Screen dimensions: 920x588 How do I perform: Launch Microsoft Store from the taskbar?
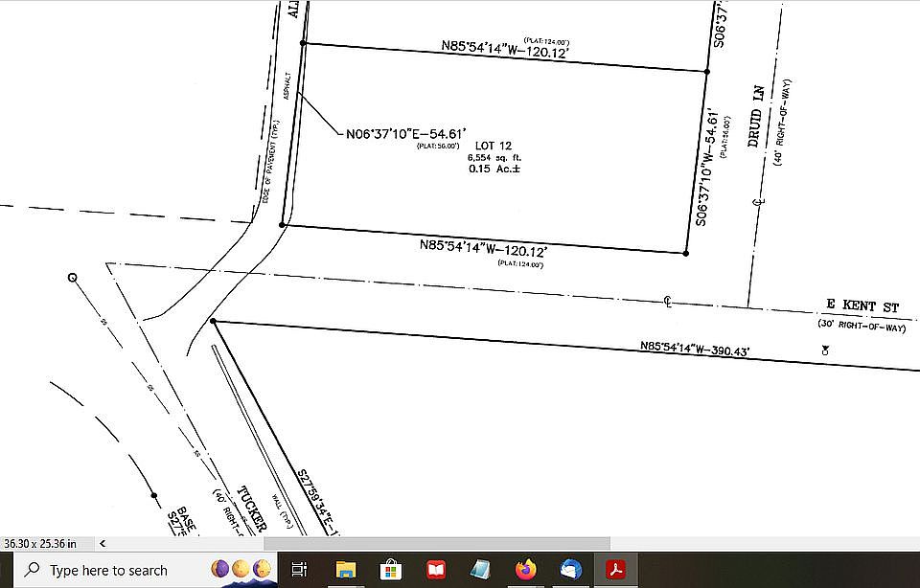(x=390, y=569)
